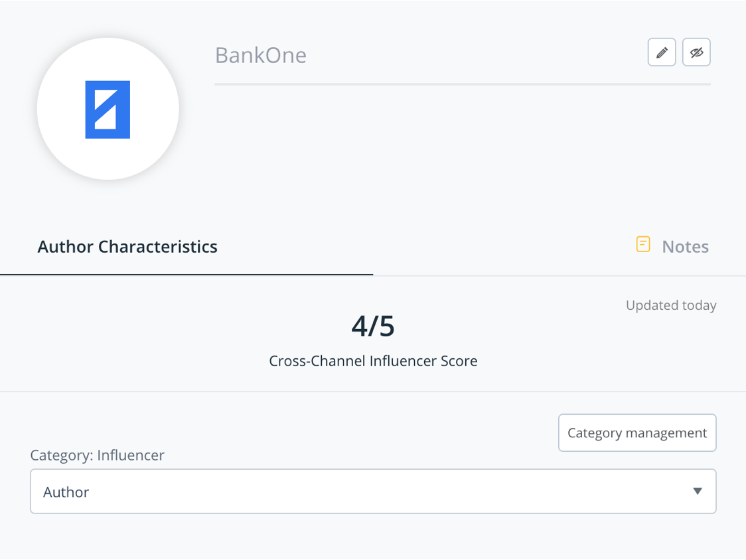Click the dropdown chevron on Author field

[x=697, y=491]
